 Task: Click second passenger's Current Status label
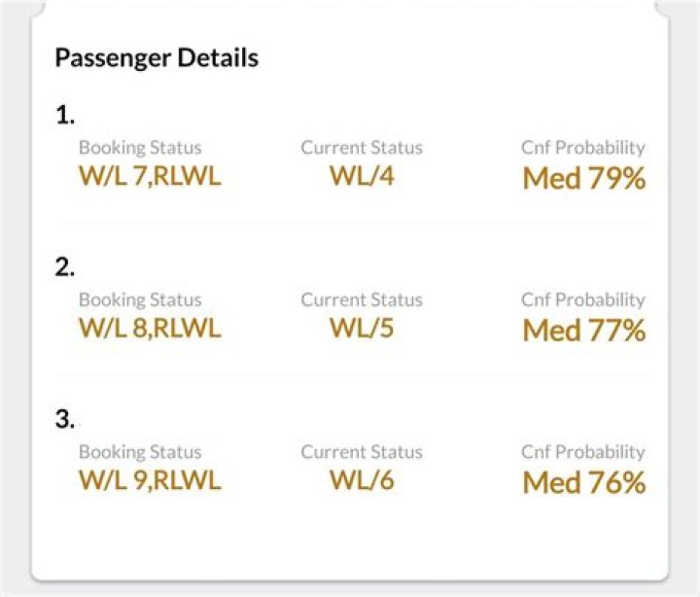coord(362,299)
